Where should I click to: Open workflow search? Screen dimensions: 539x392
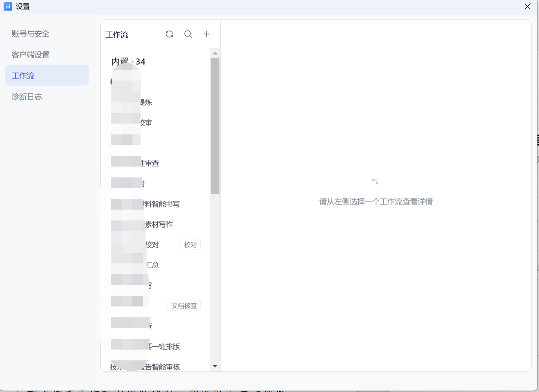188,34
